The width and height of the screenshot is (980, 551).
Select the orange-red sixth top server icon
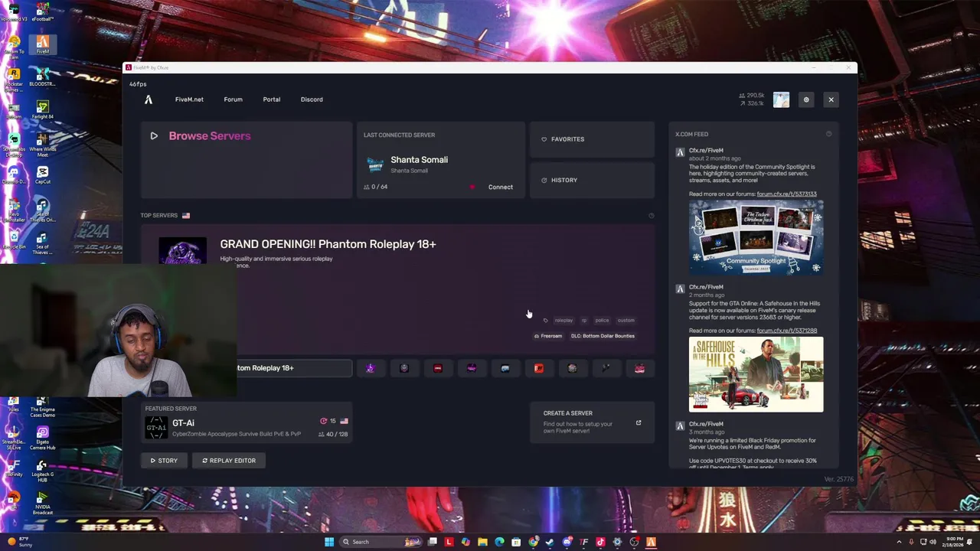point(539,368)
